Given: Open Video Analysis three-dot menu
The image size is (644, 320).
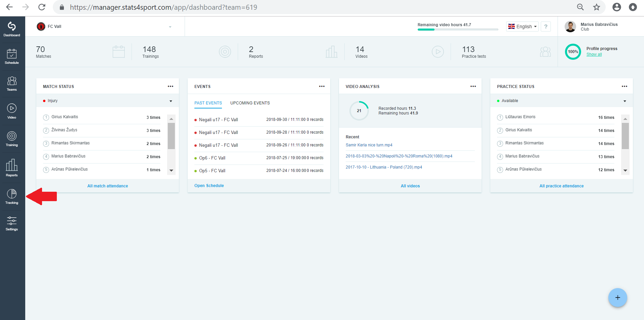Looking at the screenshot, I should tap(473, 86).
